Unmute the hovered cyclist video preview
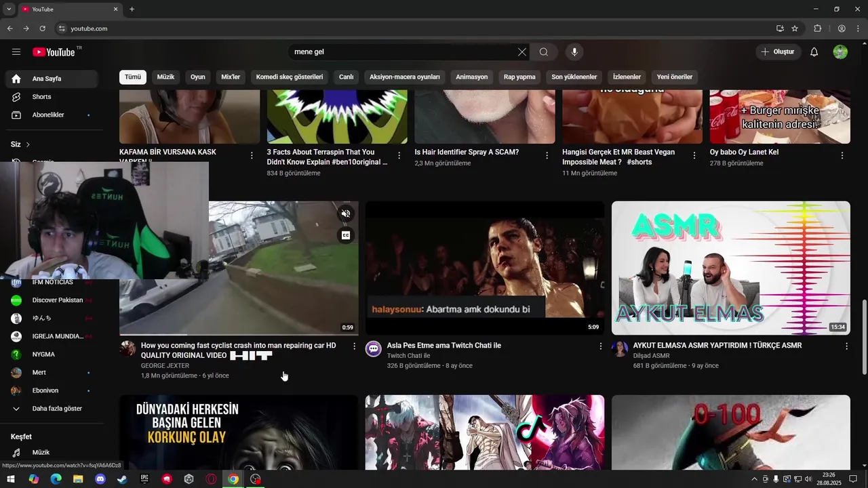 pyautogui.click(x=346, y=213)
